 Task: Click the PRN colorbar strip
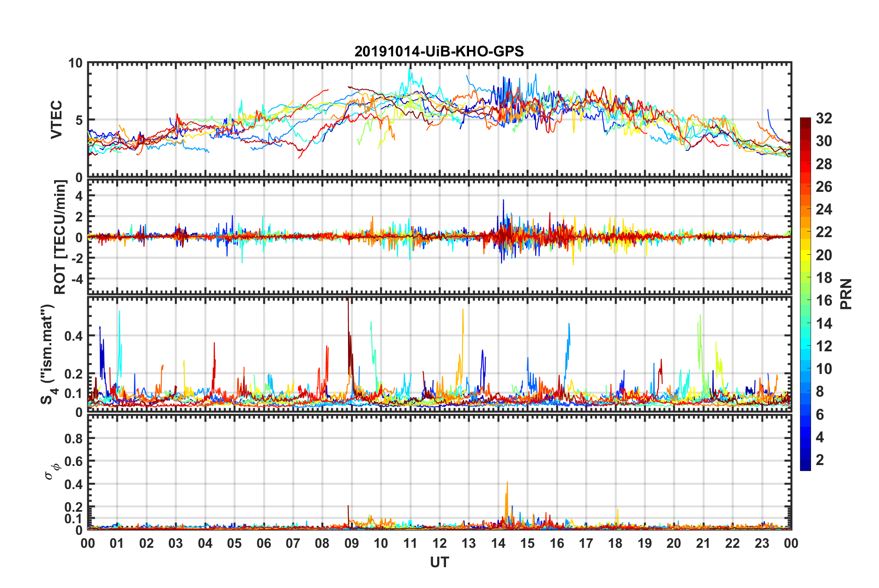click(806, 294)
